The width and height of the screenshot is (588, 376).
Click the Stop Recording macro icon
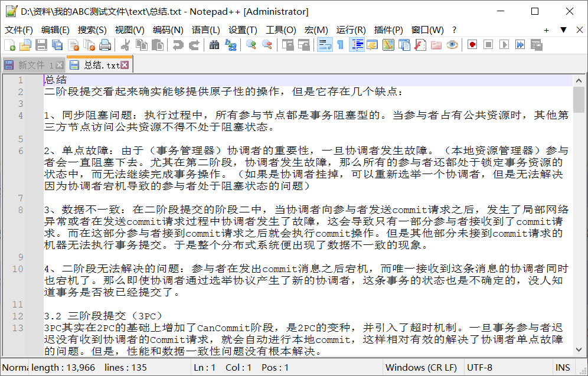point(488,45)
